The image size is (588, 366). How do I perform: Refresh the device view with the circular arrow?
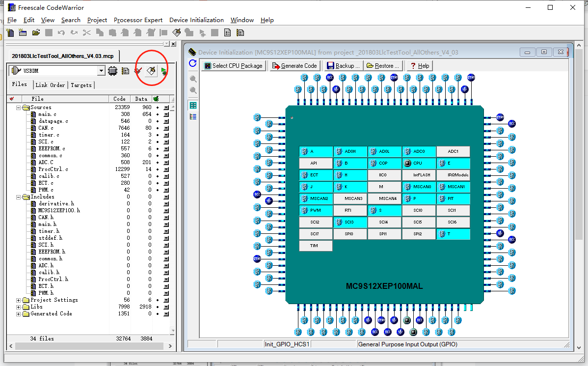193,63
